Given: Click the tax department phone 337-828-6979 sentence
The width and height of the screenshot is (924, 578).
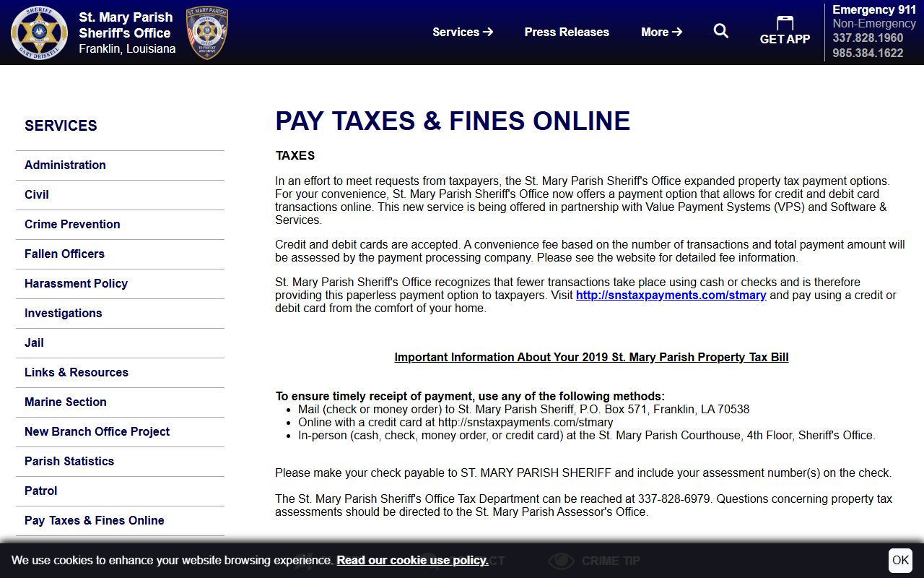Looking at the screenshot, I should pos(494,499).
